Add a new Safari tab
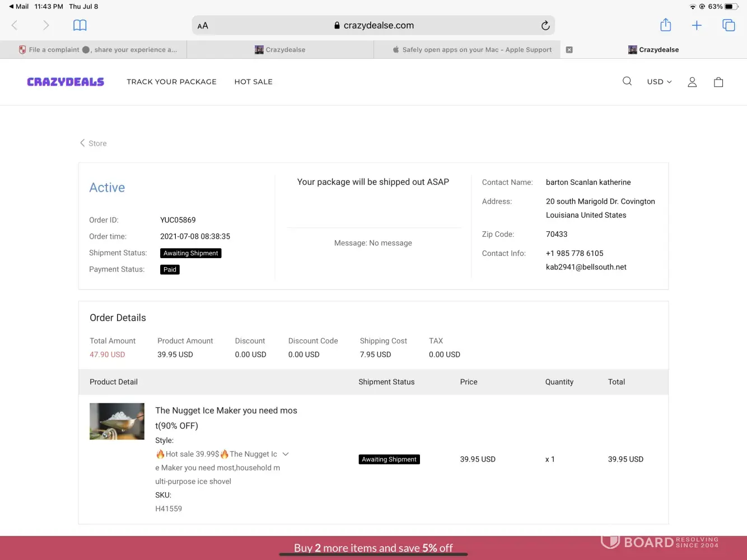This screenshot has height=560, width=747. [x=697, y=25]
